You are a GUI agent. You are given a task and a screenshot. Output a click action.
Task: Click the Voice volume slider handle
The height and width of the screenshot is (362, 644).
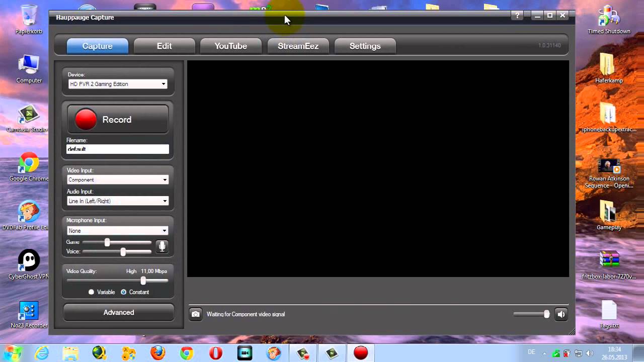click(123, 251)
